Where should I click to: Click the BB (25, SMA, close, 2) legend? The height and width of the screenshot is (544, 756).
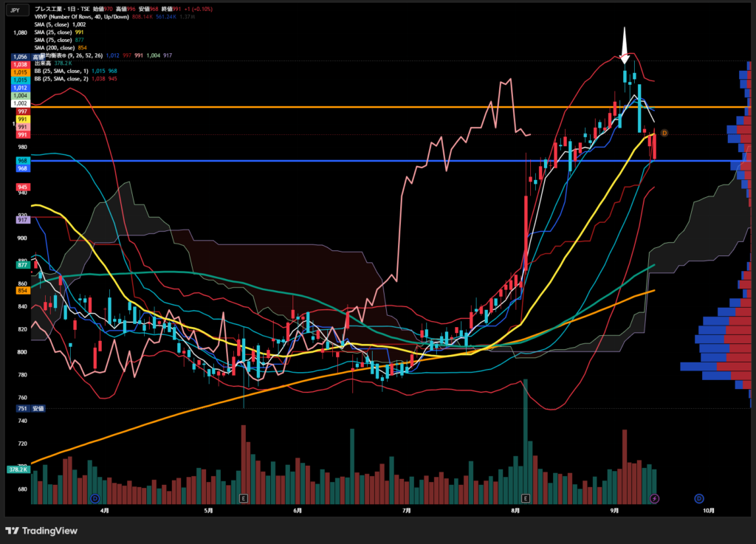click(61, 78)
